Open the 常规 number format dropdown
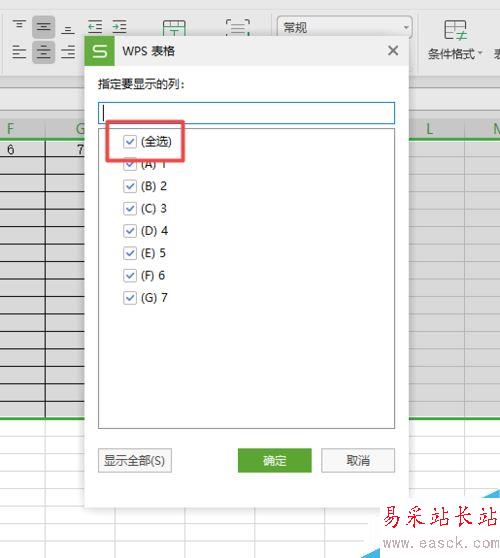The width and height of the screenshot is (500, 558). 344,27
